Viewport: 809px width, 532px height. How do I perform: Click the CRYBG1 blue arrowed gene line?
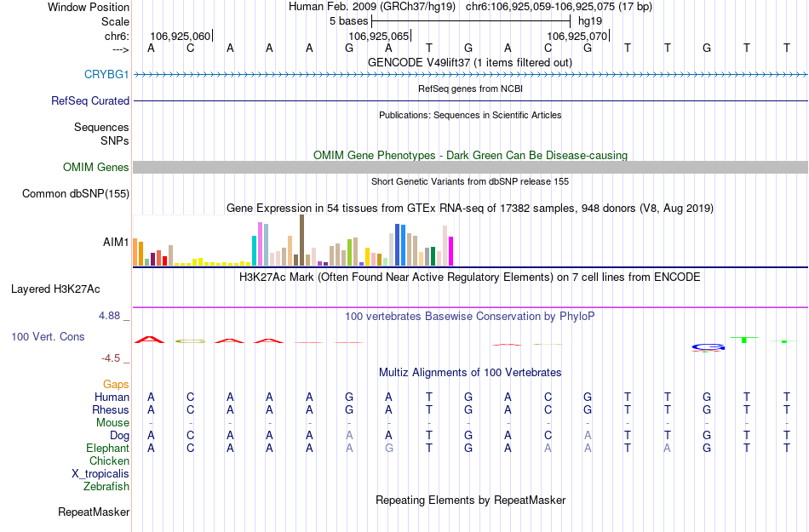coord(470,75)
